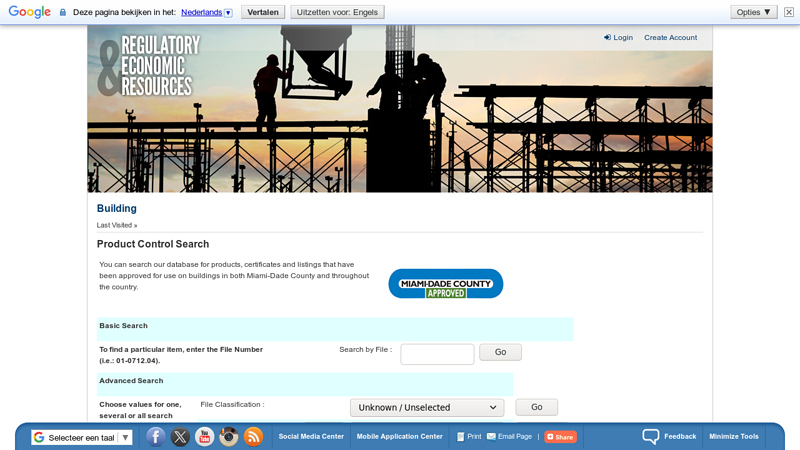The height and width of the screenshot is (450, 800).
Task: Click the orange Share button
Action: click(560, 437)
